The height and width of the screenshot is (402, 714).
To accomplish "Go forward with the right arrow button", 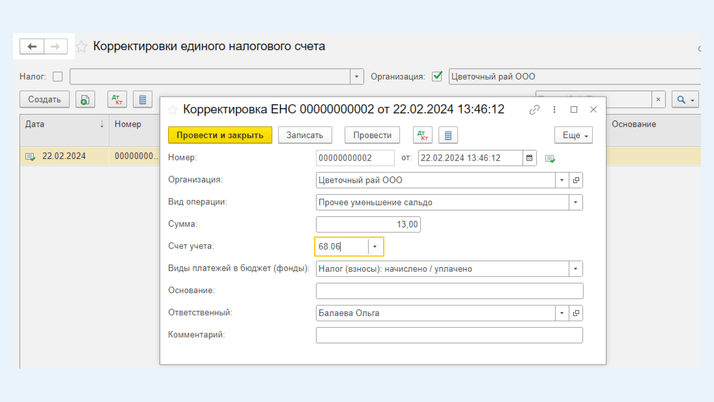I will (56, 46).
